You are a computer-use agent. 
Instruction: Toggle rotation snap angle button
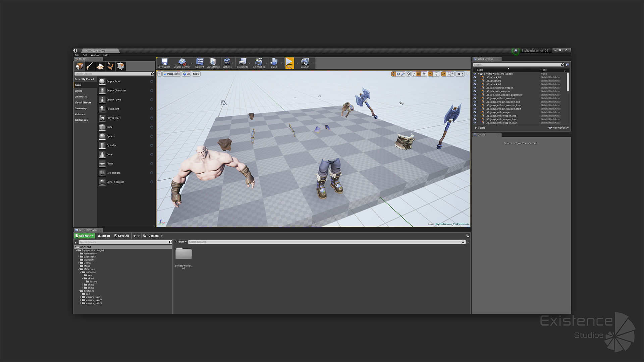(430, 74)
